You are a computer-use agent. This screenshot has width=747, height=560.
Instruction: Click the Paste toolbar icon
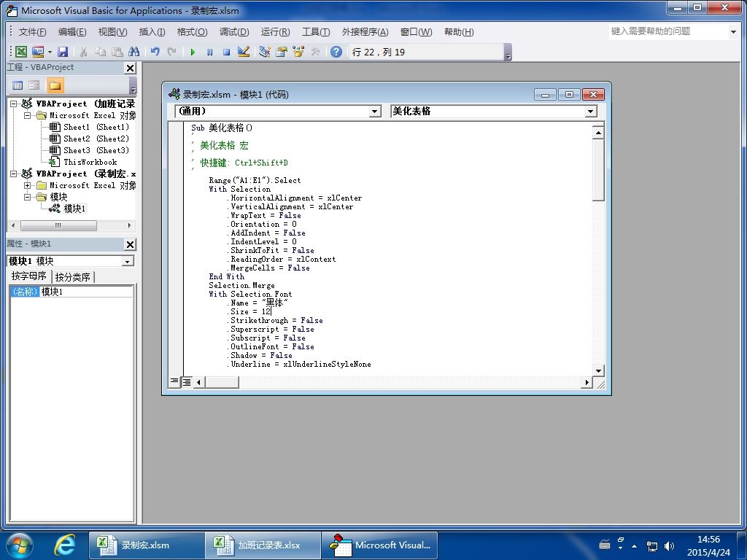117,52
